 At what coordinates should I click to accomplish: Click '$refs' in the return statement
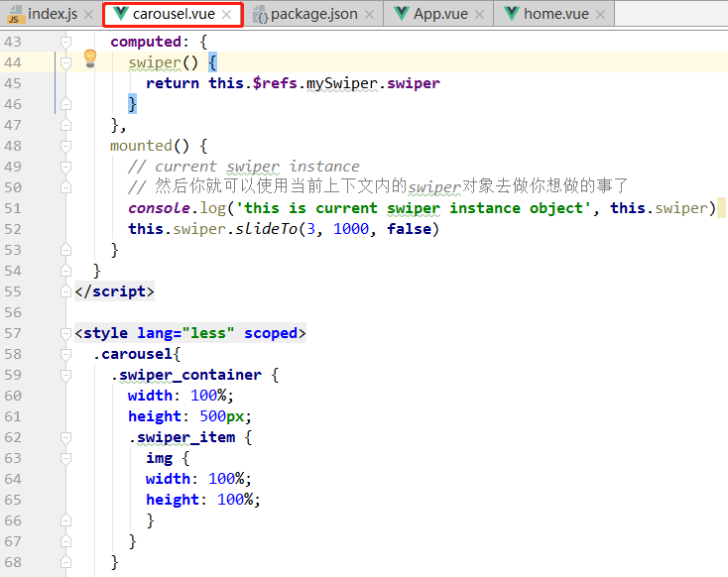(275, 83)
